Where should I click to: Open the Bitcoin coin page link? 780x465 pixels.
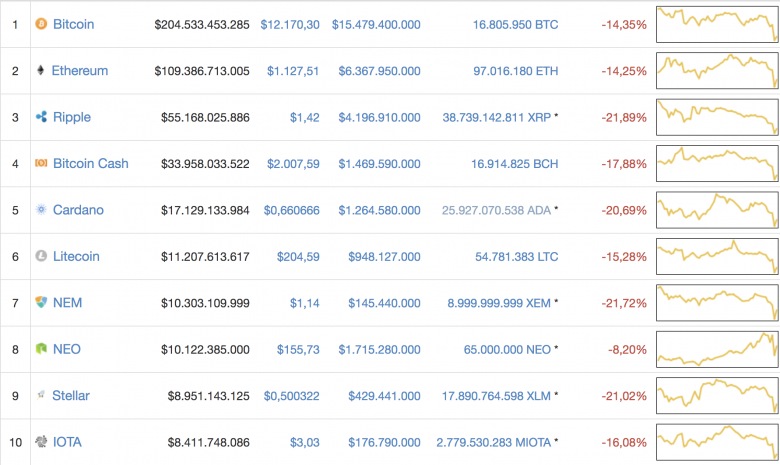click(x=74, y=24)
